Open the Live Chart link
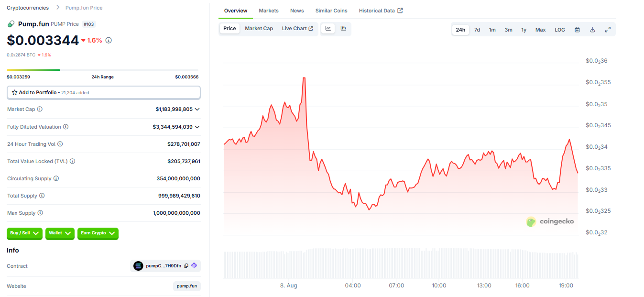 297,29
